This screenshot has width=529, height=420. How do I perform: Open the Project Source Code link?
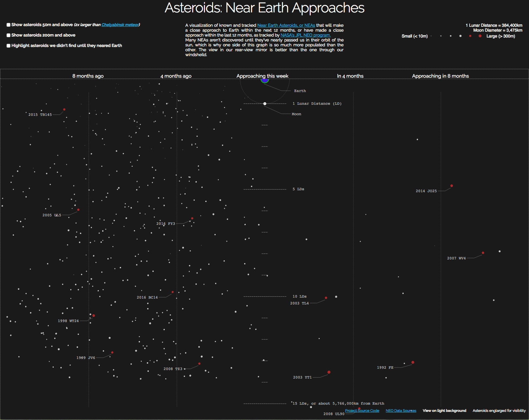pyautogui.click(x=362, y=411)
